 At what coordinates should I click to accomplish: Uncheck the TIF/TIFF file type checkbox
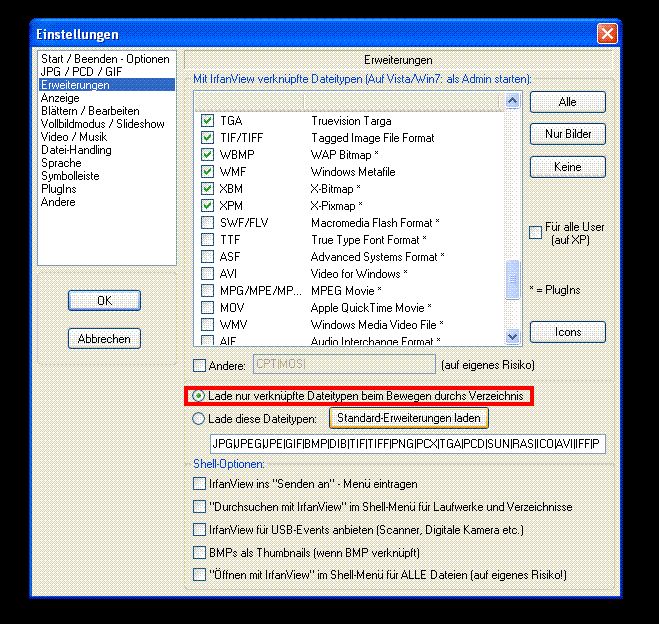coord(207,137)
